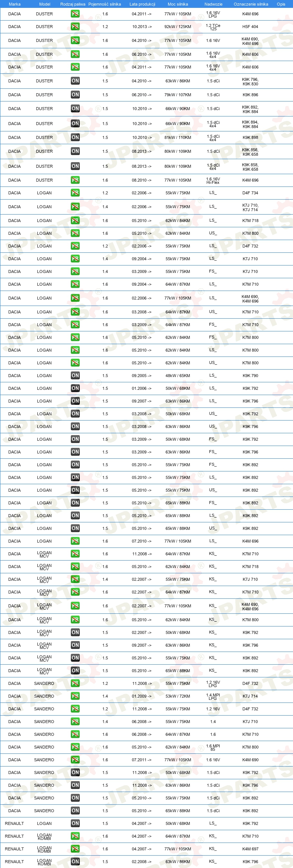The width and height of the screenshot is (293, 868).
Task: Click the Lata produkcji column header
Action: pos(142,4)
